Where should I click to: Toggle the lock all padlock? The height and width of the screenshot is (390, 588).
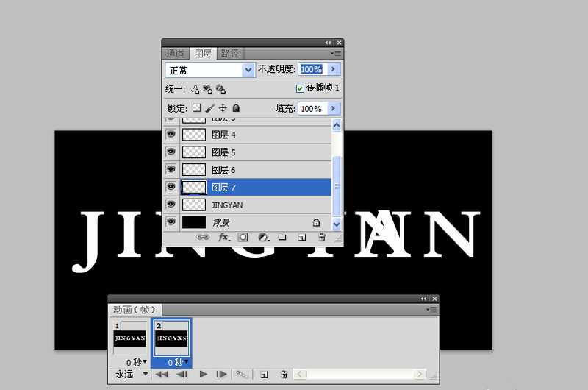[x=236, y=108]
